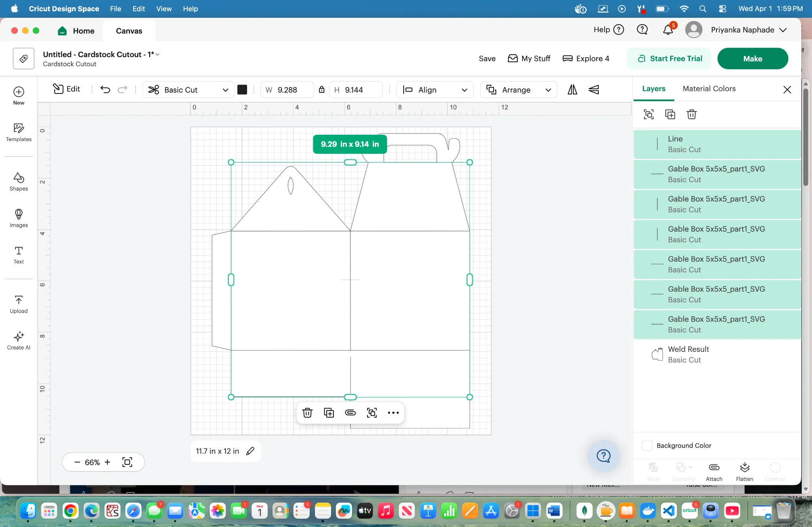Open the View menu
The height and width of the screenshot is (527, 812).
164,9
